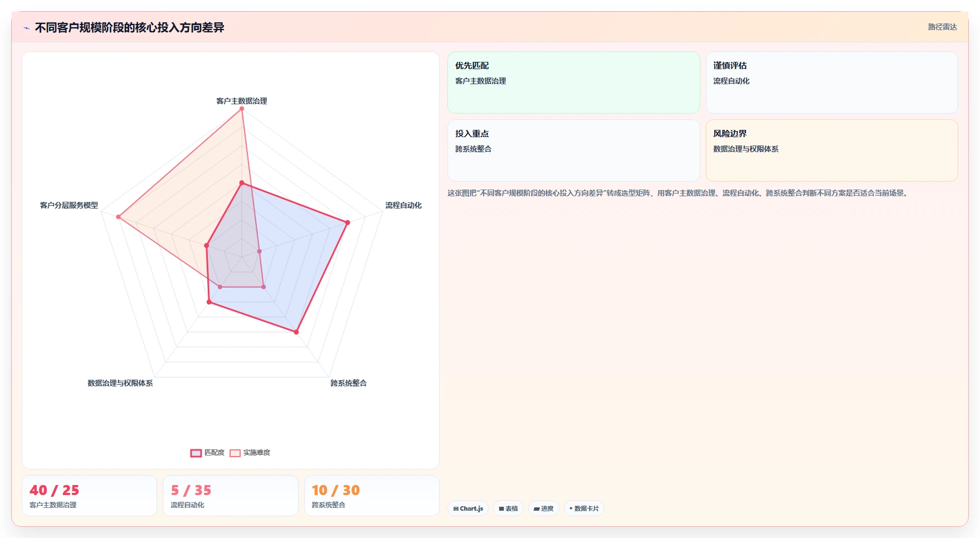Click the 实施难度 data point on 客户分层服务模型 axis
The height and width of the screenshot is (538, 980).
point(118,217)
